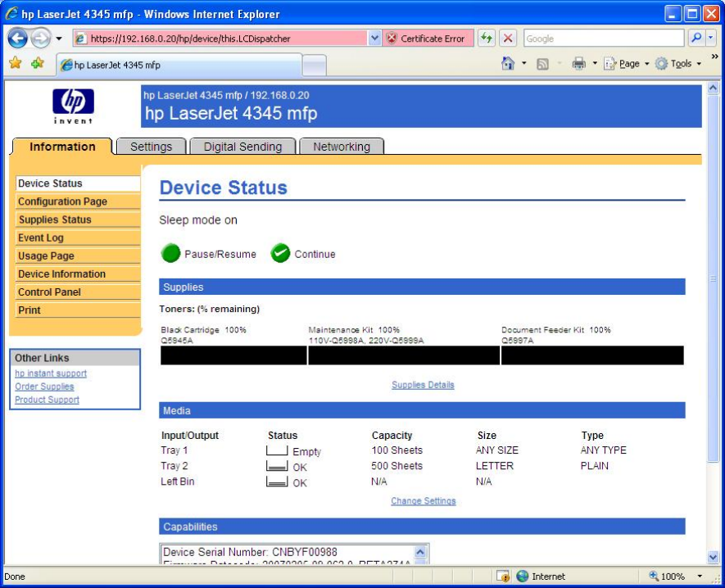
Task: Click the Favorites Center star icon
Action: click(x=16, y=62)
